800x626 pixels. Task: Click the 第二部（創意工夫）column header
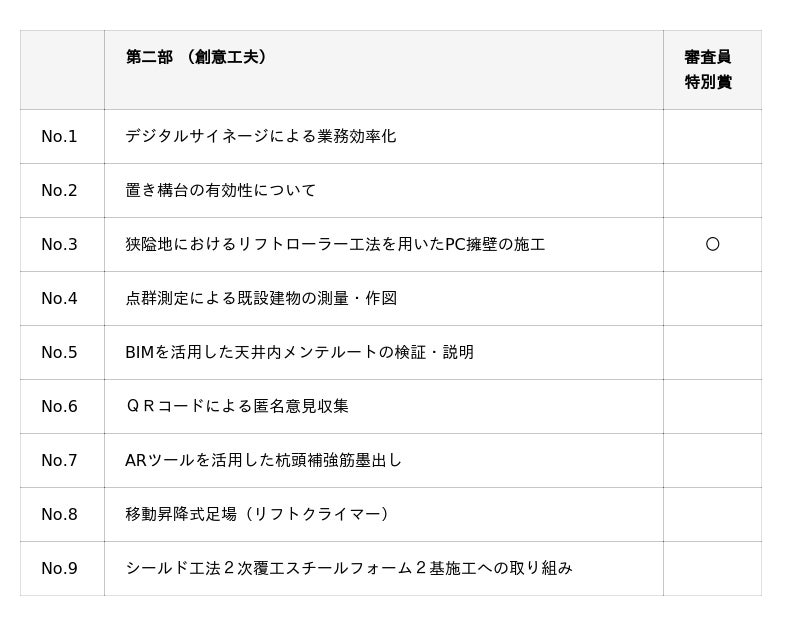[197, 58]
